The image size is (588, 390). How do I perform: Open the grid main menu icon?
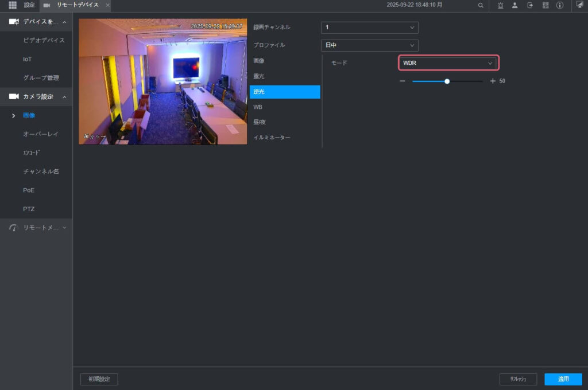(12, 5)
